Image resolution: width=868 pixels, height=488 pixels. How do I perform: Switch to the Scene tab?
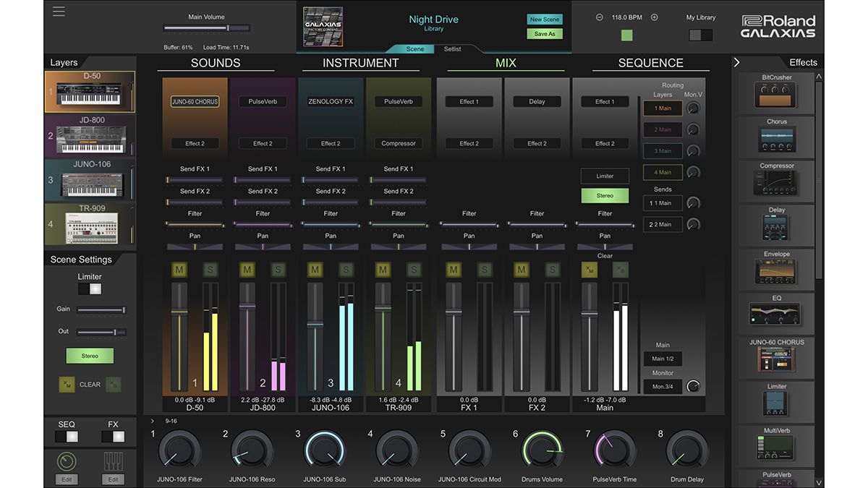tap(415, 48)
